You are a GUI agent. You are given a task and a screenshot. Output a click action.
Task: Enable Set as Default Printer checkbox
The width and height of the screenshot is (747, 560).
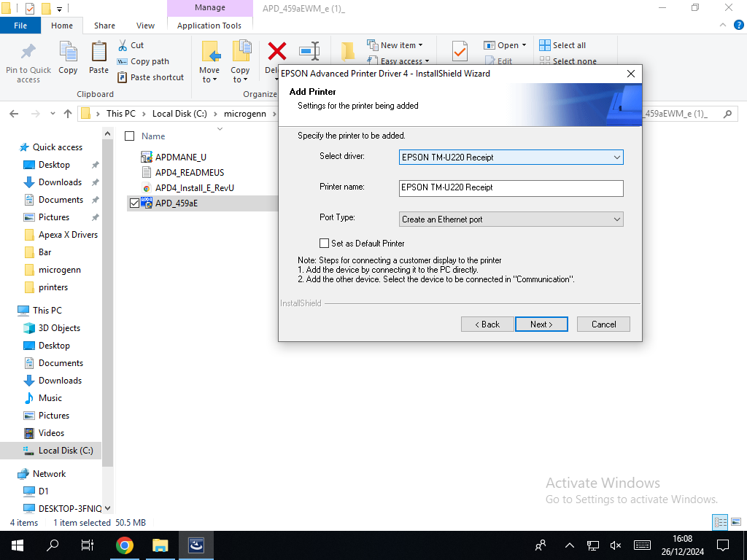(x=325, y=244)
